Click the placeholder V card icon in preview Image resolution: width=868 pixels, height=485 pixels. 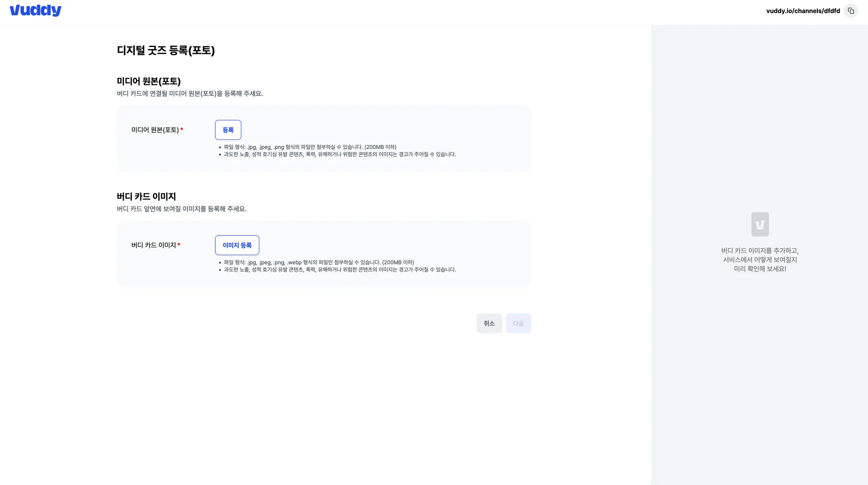pyautogui.click(x=759, y=224)
